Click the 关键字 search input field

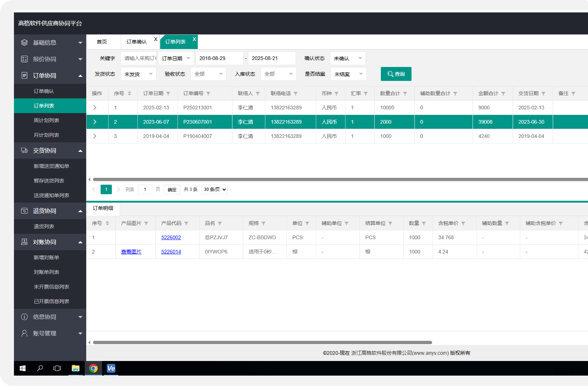pyautogui.click(x=139, y=58)
